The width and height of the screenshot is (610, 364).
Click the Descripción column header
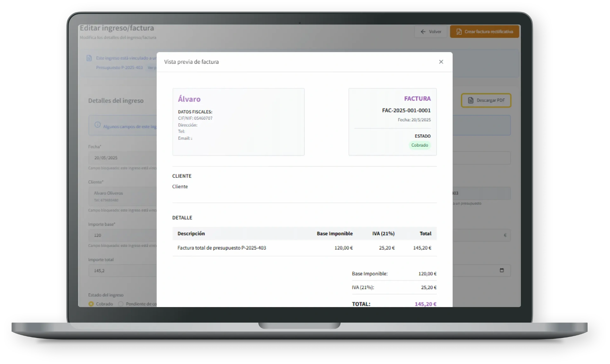click(x=191, y=234)
